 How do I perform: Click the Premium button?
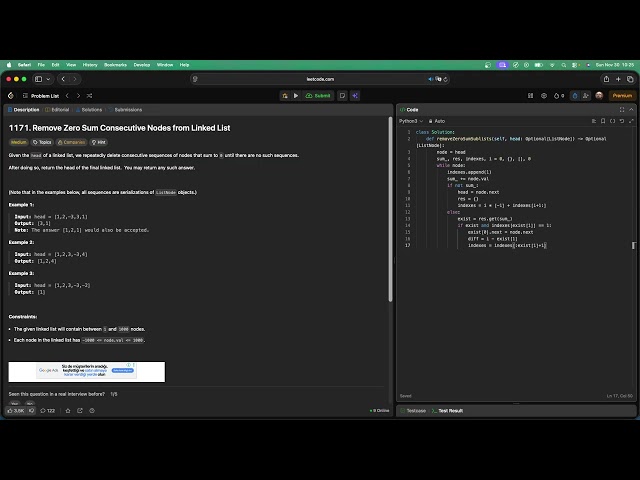click(x=622, y=96)
